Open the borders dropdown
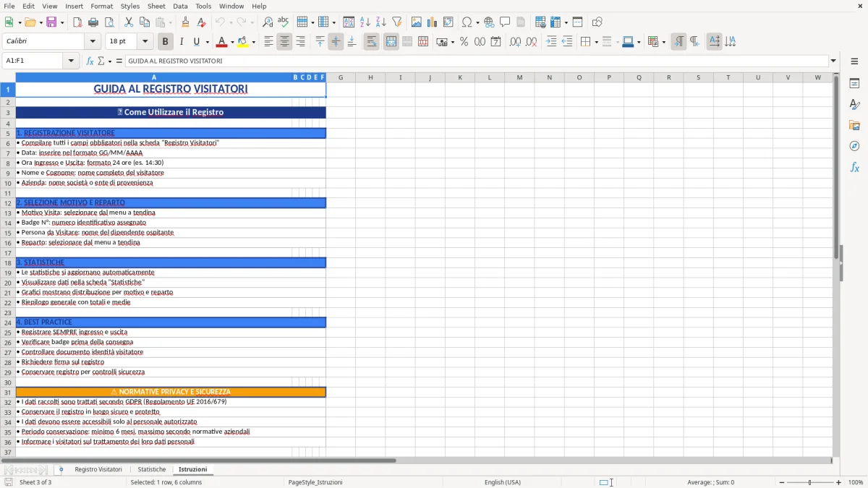This screenshot has height=488, width=868. point(595,42)
